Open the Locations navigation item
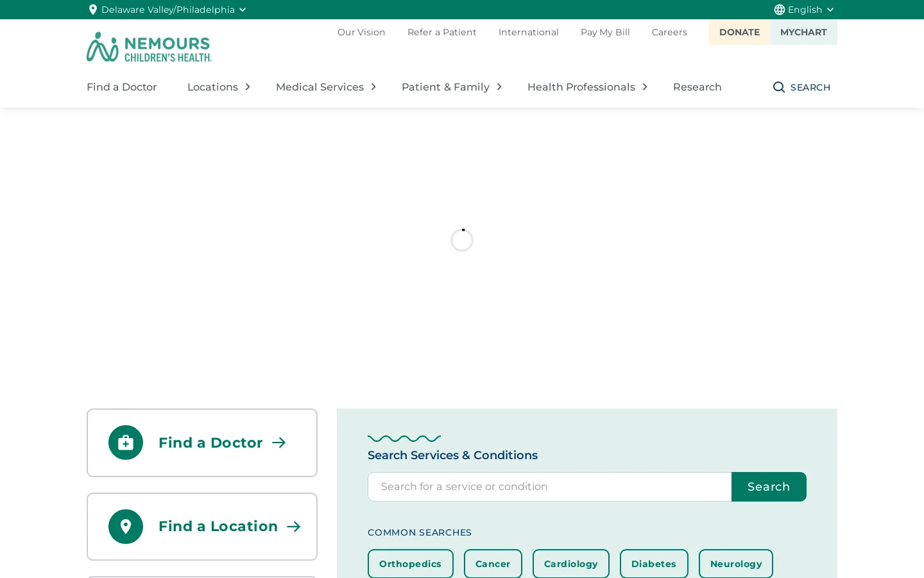Viewport: 924px width, 578px height. point(212,87)
